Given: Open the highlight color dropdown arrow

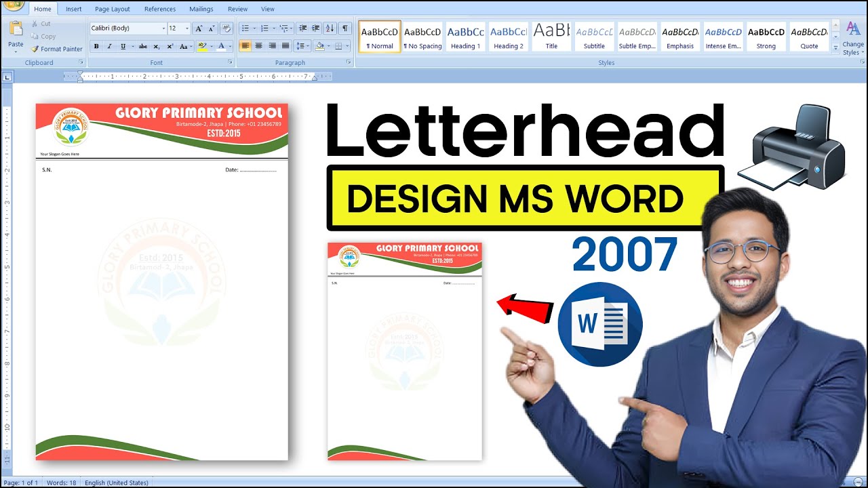Looking at the screenshot, I should (x=210, y=46).
